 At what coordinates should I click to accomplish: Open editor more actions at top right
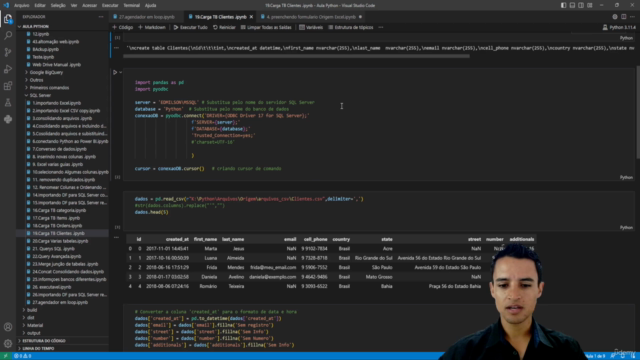pos(632,17)
